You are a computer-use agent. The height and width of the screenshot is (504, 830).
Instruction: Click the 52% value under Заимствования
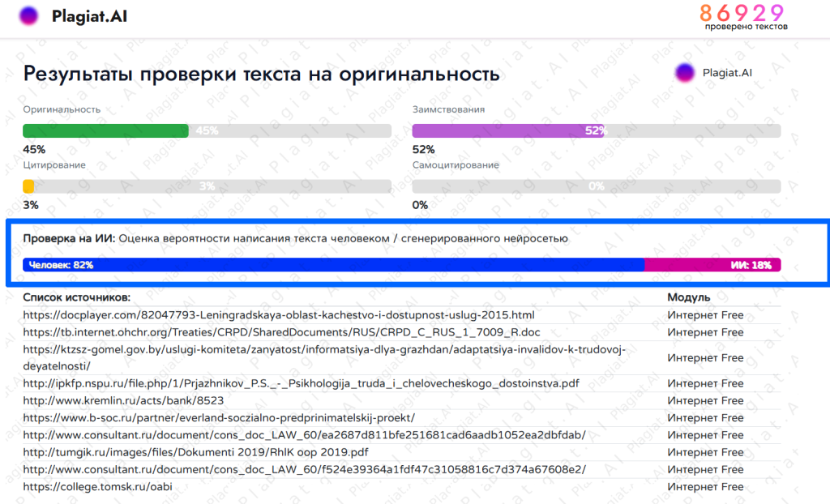click(423, 149)
